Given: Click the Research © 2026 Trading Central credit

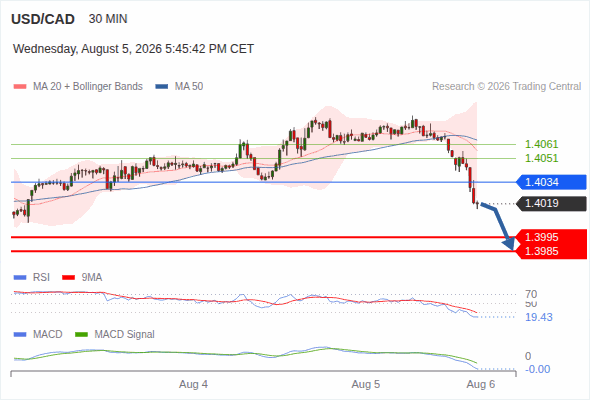Looking at the screenshot, I should click(506, 87).
